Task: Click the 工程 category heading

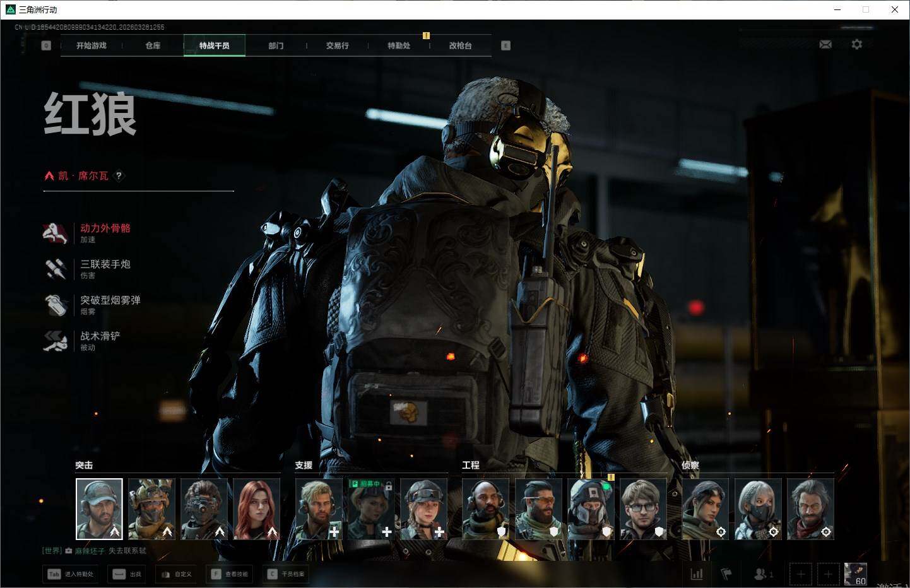Action: tap(471, 465)
